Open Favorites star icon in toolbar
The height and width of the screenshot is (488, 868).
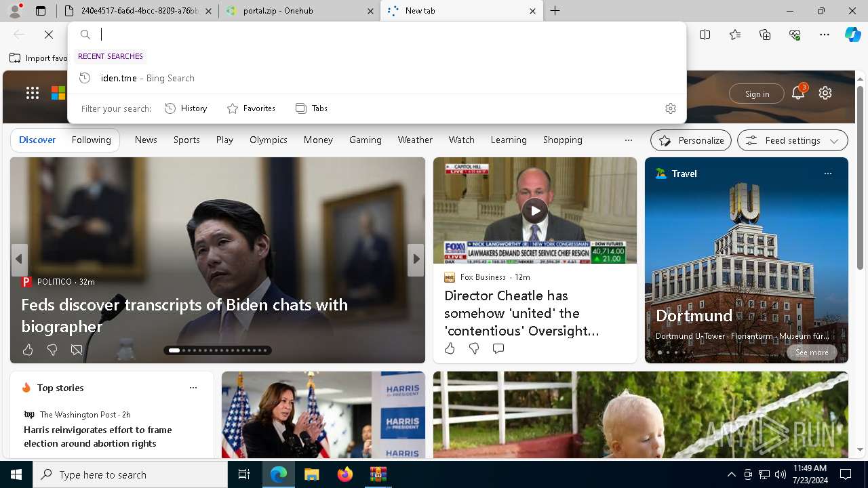(x=735, y=35)
